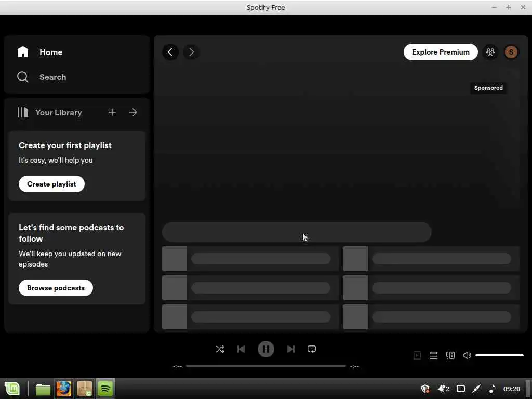Open the Friend Activity icon

tap(490, 52)
